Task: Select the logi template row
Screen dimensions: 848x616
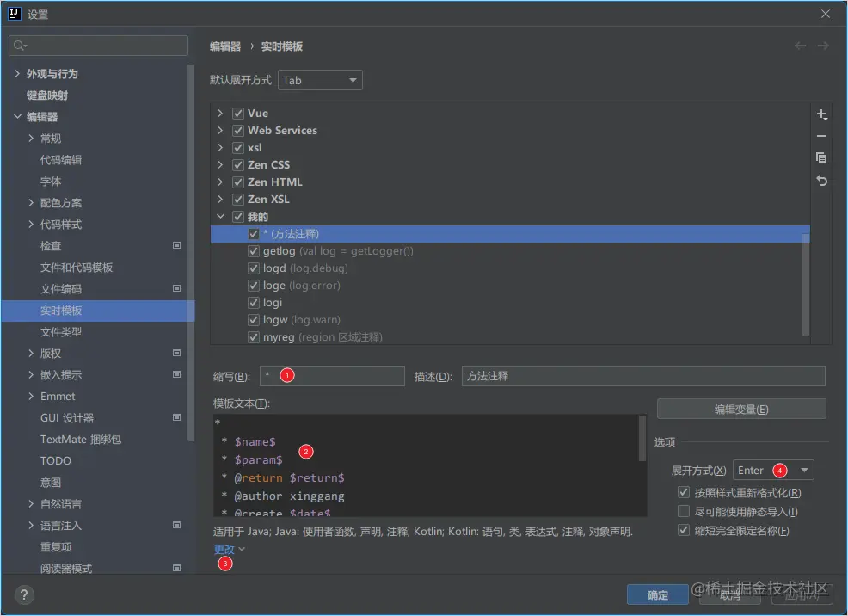Action: [510, 303]
